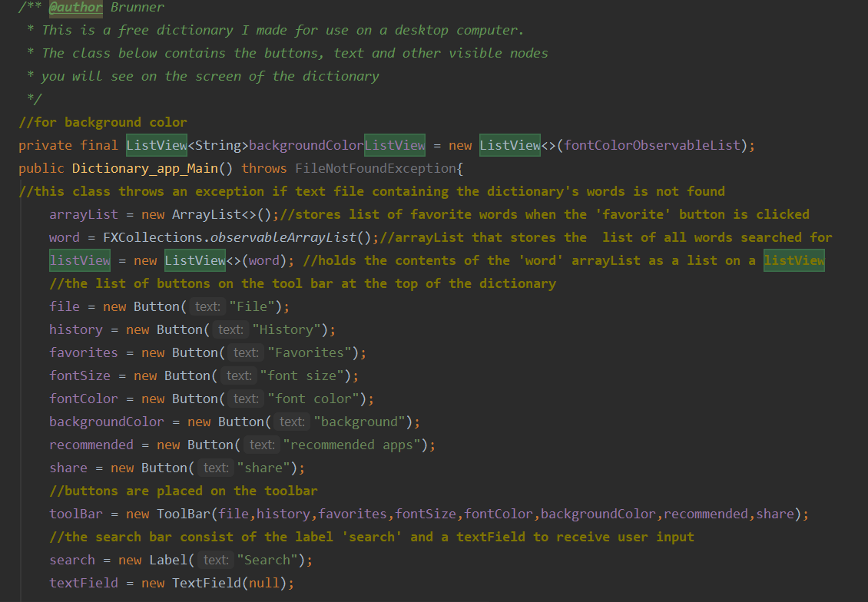The height and width of the screenshot is (602, 868).
Task: Click the '//for background color' comment
Action: point(103,122)
